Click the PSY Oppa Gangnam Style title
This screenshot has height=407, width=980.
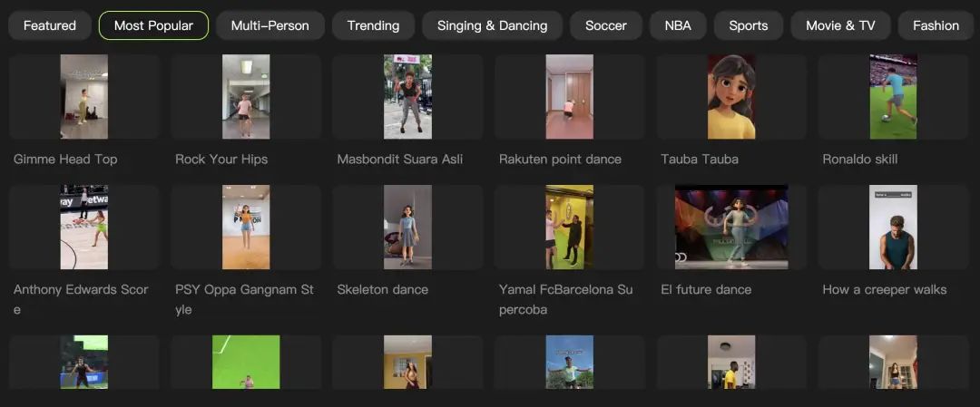click(x=244, y=299)
